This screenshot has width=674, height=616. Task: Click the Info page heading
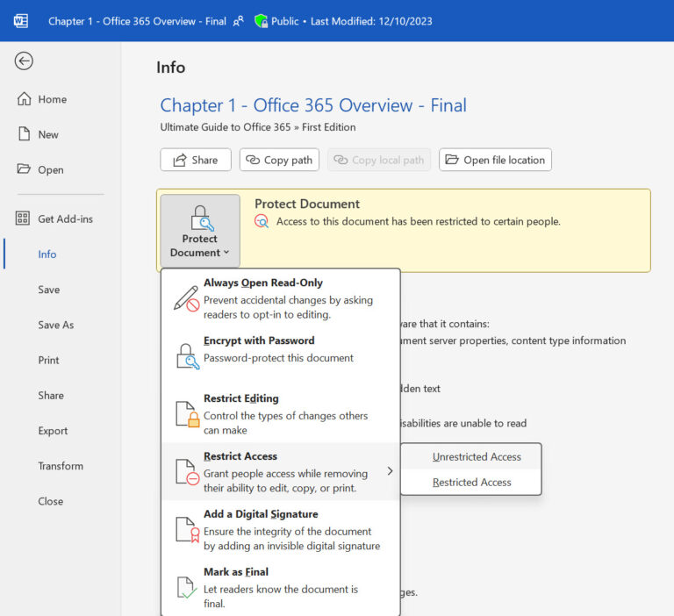pyautogui.click(x=170, y=68)
